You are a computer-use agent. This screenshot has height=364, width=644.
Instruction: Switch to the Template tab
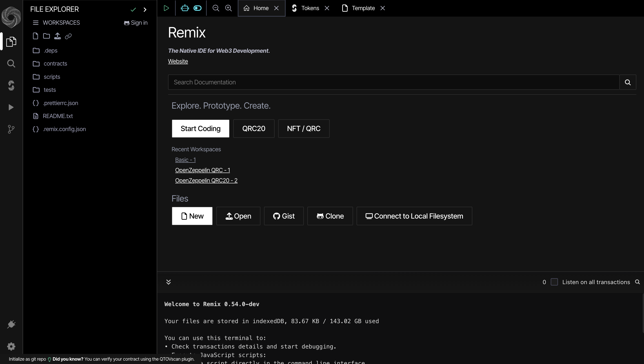pos(363,8)
